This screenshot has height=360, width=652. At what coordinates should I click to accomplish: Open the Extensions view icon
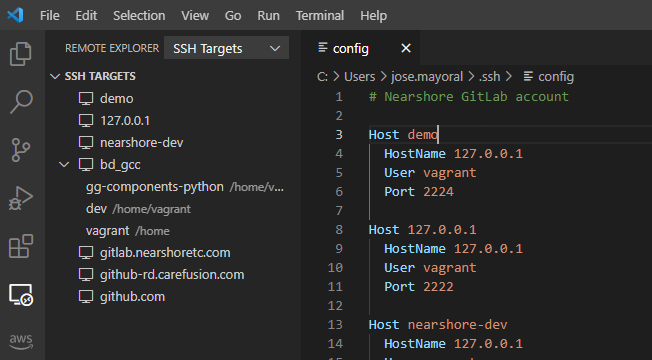point(20,246)
